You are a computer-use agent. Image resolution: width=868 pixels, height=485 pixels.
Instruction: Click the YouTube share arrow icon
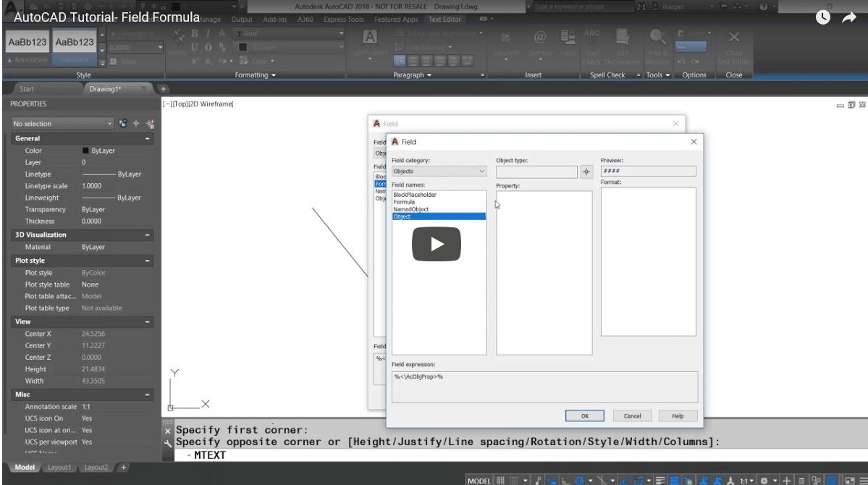[849, 17]
